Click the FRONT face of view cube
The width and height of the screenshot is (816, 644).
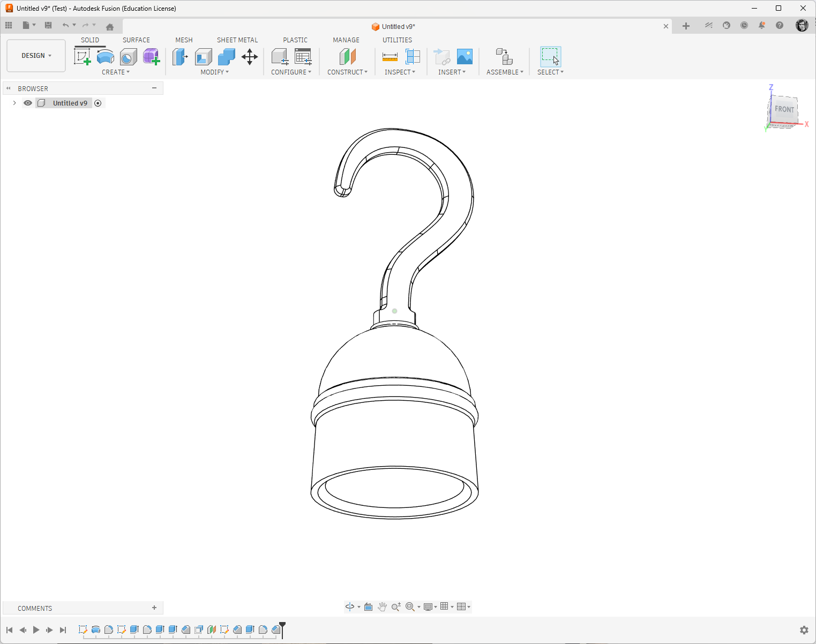click(x=784, y=109)
